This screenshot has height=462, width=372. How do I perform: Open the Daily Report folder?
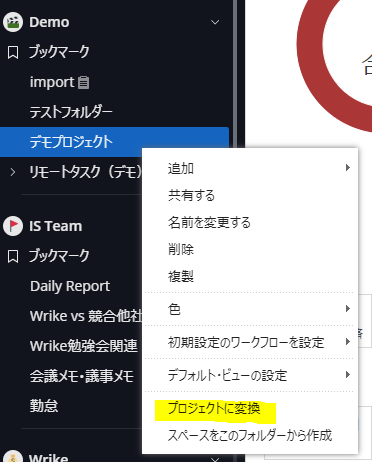pos(70,286)
